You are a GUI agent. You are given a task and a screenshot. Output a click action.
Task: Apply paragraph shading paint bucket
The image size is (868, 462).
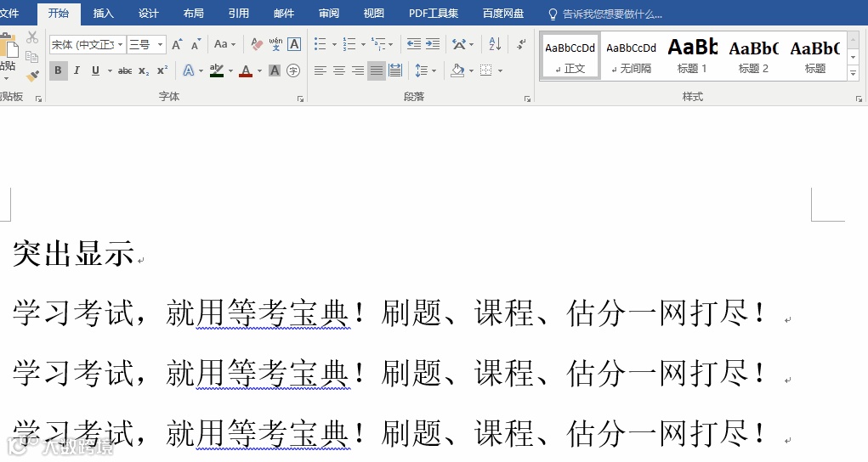pos(457,70)
